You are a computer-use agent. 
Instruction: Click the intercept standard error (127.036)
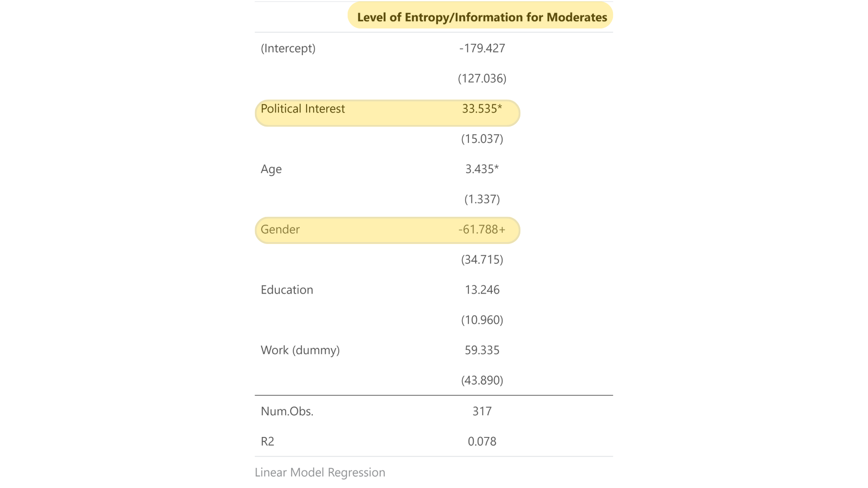(482, 79)
